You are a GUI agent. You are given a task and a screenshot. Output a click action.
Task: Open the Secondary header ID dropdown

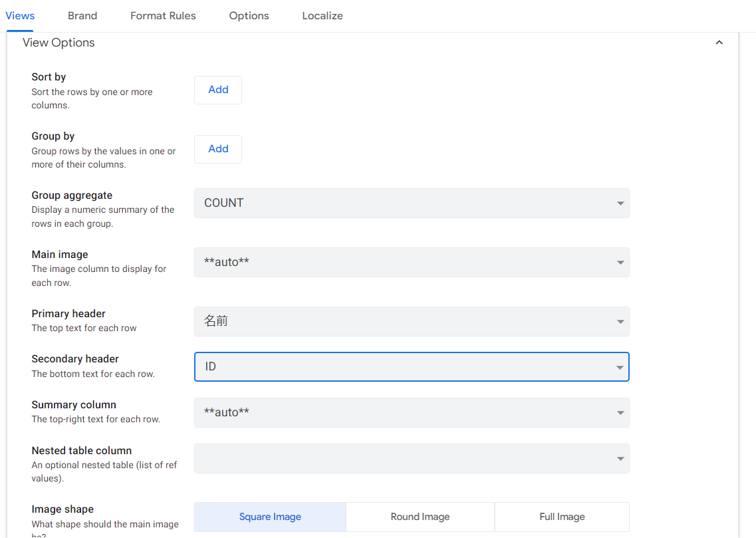click(411, 366)
